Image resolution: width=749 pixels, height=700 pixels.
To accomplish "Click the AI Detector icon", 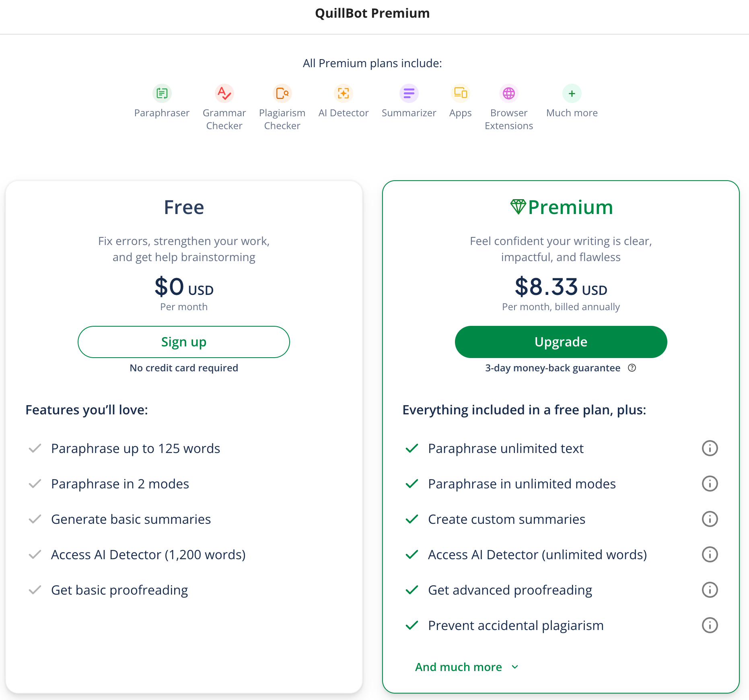I will tap(343, 93).
